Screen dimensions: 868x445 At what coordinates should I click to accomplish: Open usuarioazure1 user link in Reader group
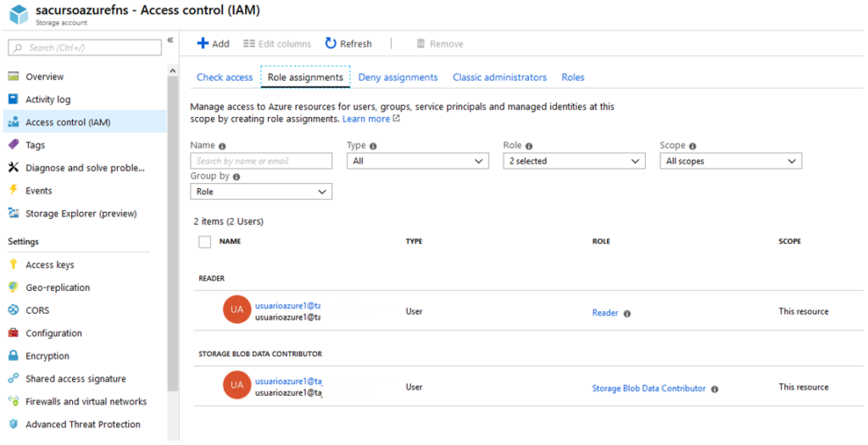(288, 305)
